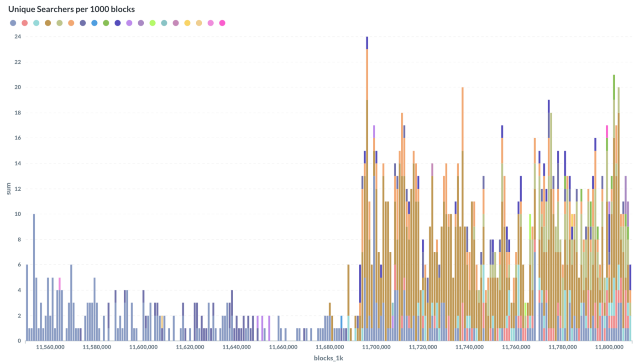Toggle the yellow legend series dot
Screen dimensions: 639x364
click(188, 23)
